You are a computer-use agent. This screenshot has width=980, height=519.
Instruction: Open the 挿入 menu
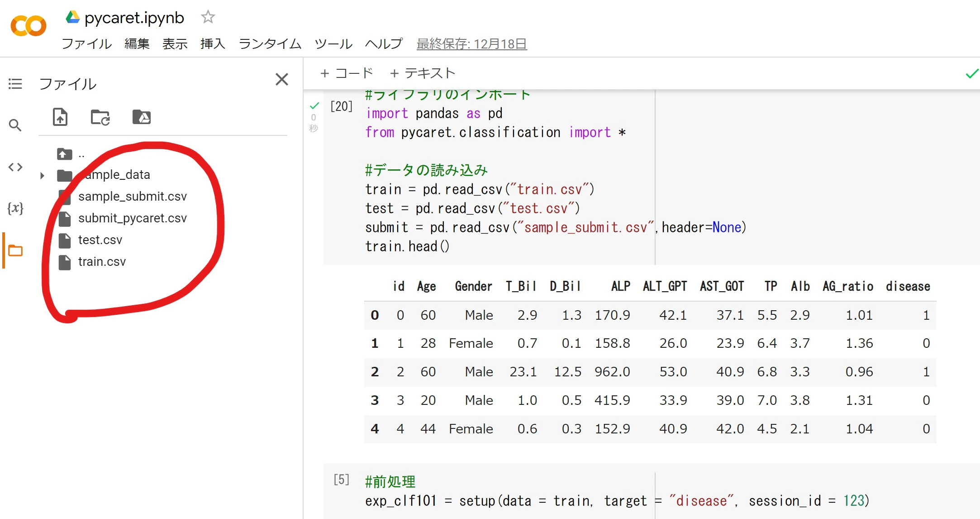click(213, 43)
